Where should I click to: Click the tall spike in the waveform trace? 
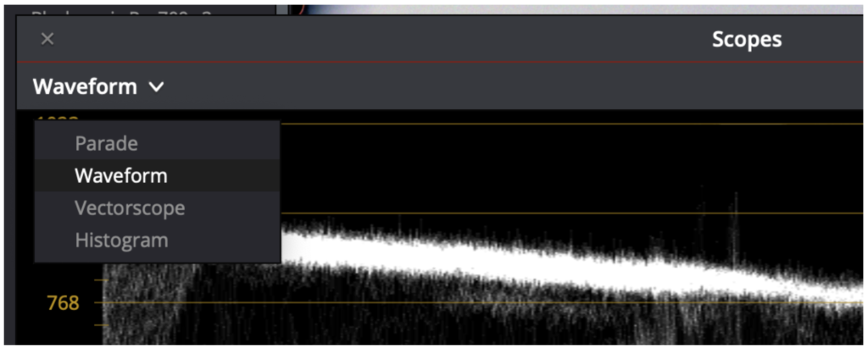736,227
